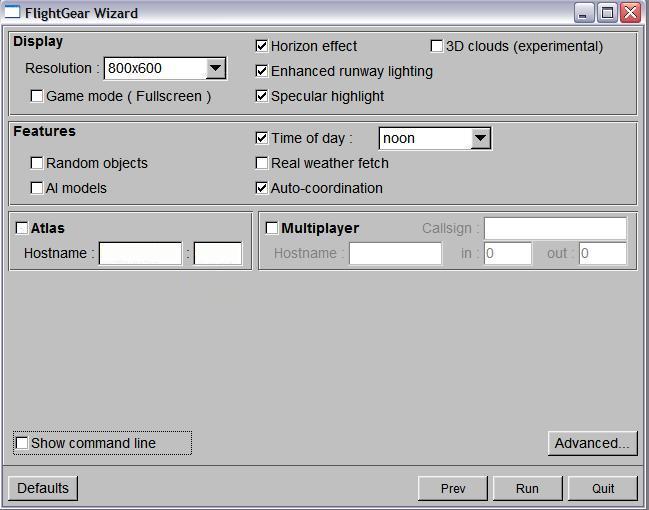Open the Time of day dropdown arrow

pos(480,138)
